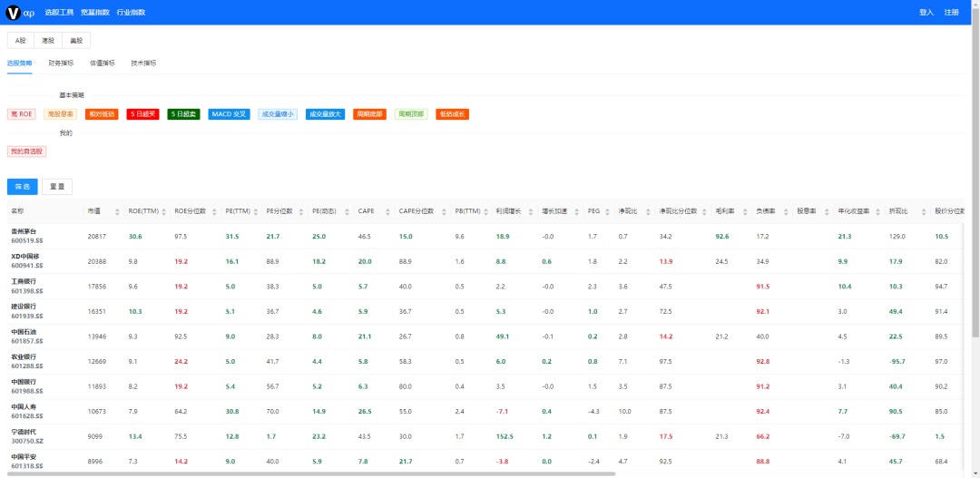
Task: Click the 登入 login link
Action: (926, 13)
